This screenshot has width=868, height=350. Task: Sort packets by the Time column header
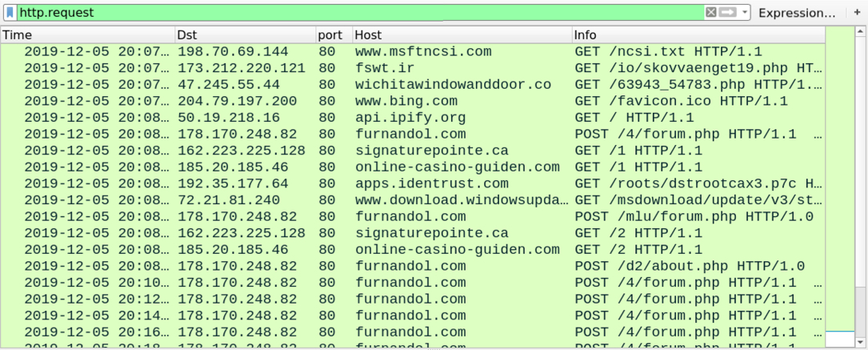pyautogui.click(x=88, y=35)
